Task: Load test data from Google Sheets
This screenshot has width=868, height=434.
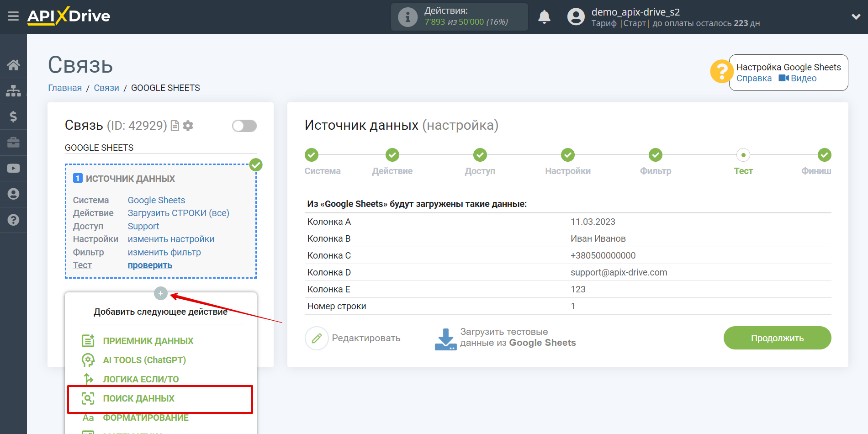Action: point(505,338)
